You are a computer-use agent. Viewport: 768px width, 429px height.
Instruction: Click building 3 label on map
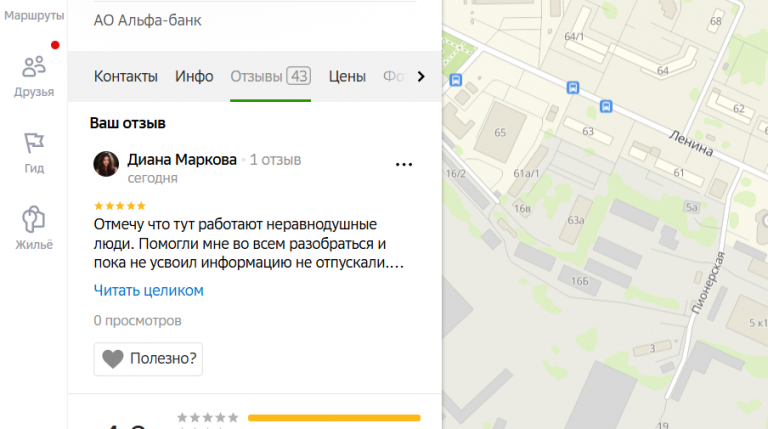tap(652, 349)
